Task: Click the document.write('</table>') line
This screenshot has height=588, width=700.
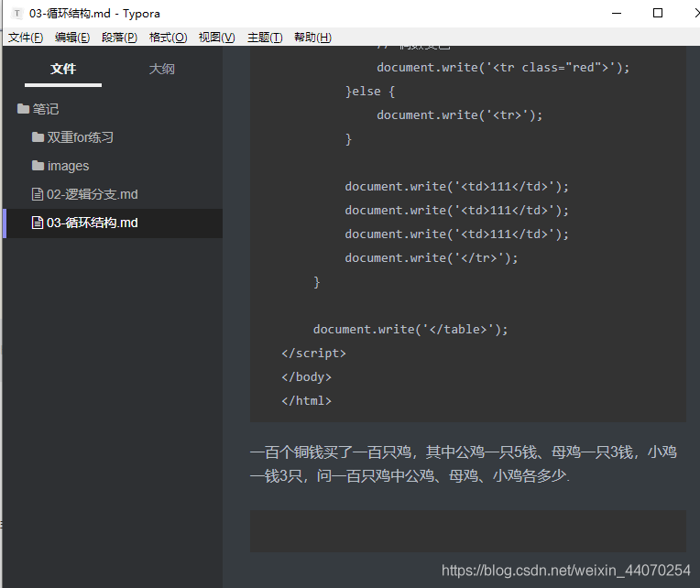Action: (410, 329)
